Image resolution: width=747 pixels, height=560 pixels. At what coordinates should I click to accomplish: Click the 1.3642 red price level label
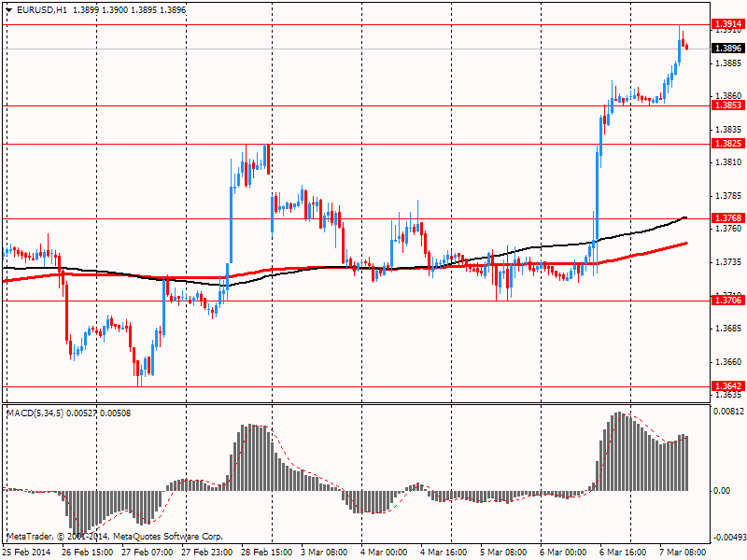point(728,386)
